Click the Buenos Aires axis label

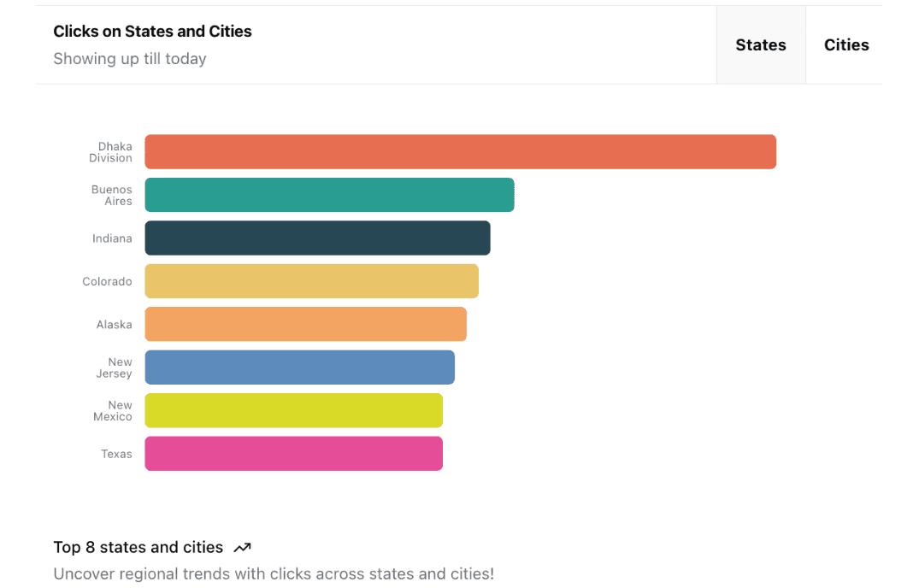coord(112,195)
